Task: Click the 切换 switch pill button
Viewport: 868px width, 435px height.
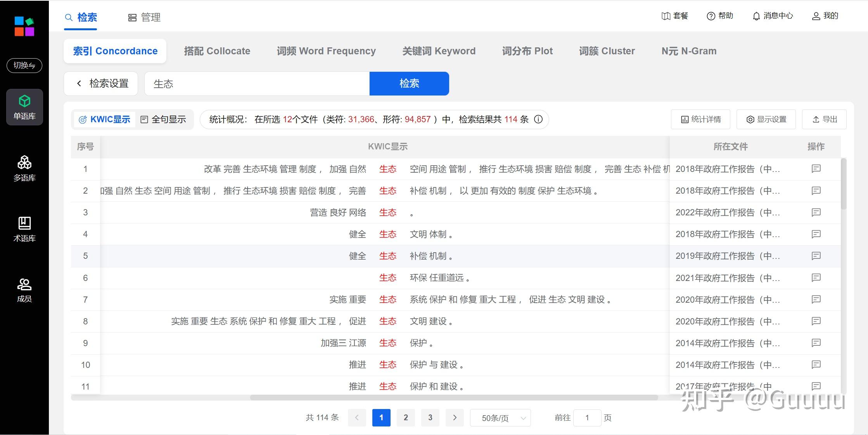Action: [x=24, y=65]
